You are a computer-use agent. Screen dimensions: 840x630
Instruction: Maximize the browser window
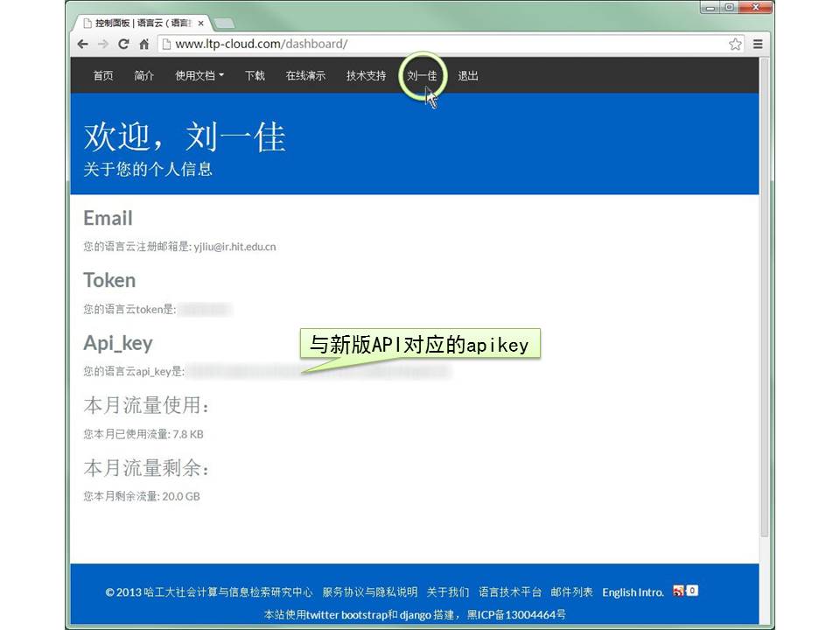tap(729, 8)
